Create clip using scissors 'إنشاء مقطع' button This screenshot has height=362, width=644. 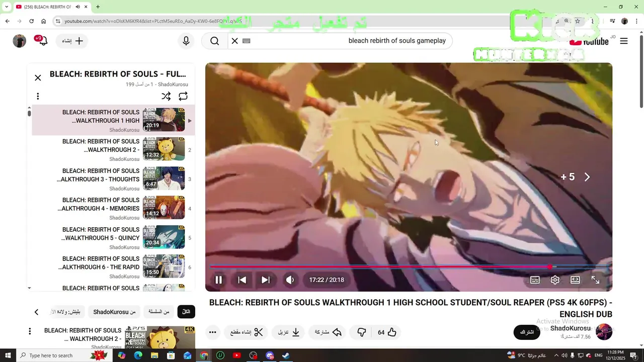(x=247, y=332)
